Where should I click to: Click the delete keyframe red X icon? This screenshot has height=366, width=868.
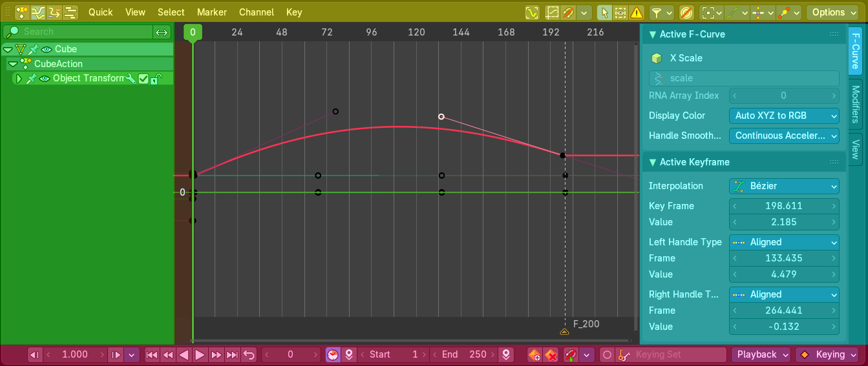pyautogui.click(x=550, y=354)
